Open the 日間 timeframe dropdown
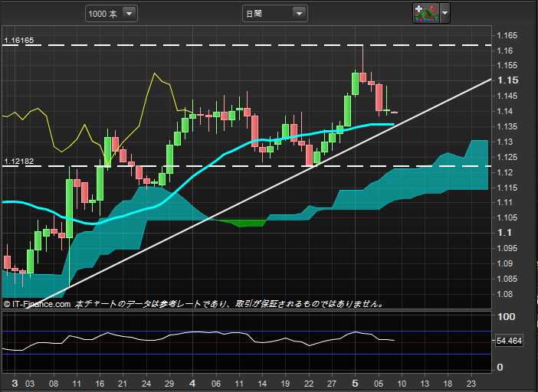This screenshot has width=538, height=392. [275, 14]
